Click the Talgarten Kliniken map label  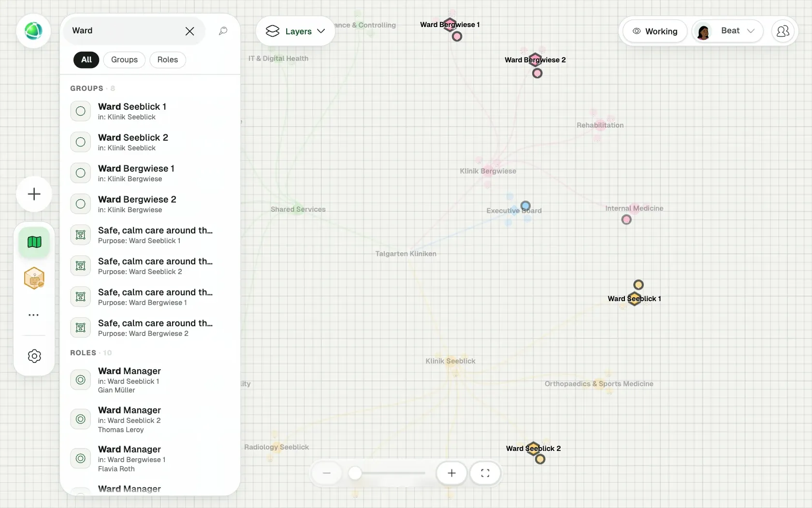tap(406, 254)
